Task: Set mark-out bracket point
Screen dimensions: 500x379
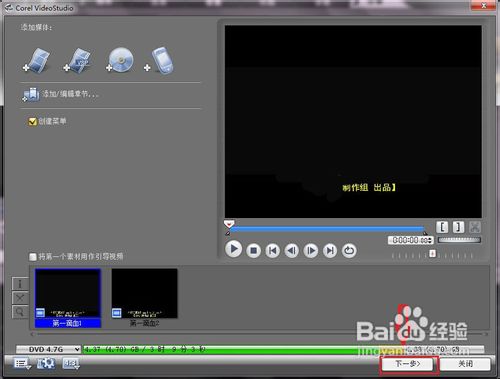Action: tap(458, 227)
